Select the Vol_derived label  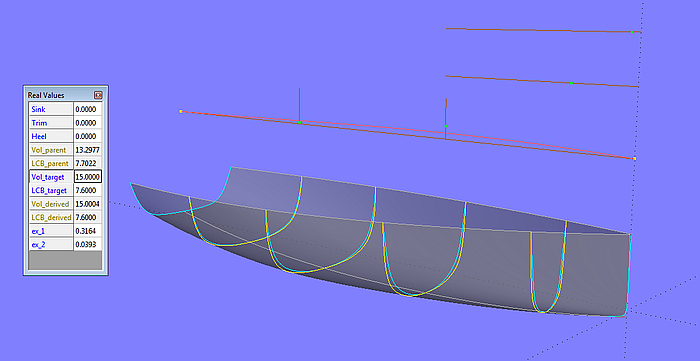(51, 203)
